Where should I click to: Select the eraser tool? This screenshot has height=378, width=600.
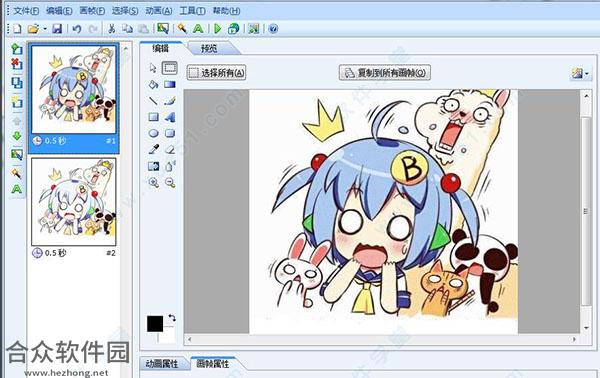170,149
